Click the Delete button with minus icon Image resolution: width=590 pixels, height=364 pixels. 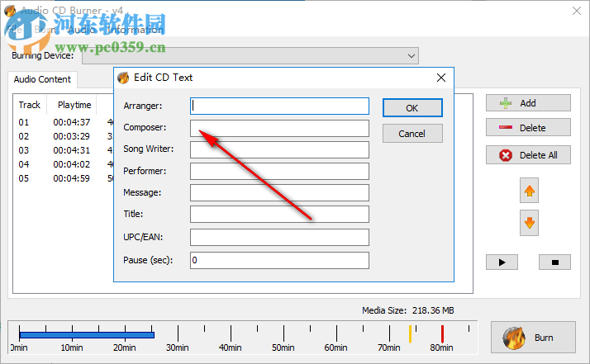[528, 128]
